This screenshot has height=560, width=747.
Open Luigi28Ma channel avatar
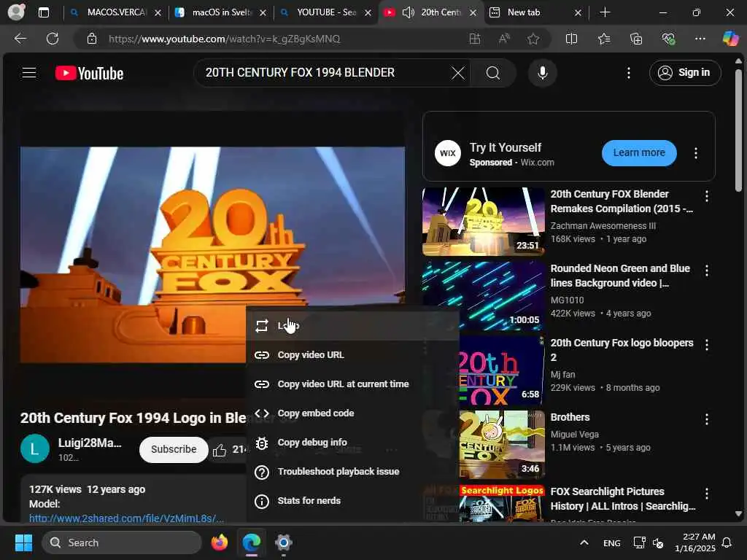pos(35,448)
